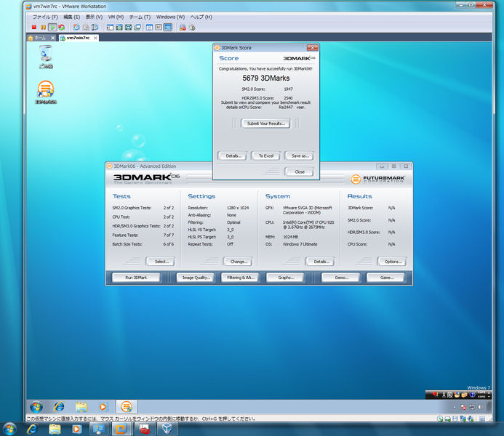This screenshot has height=436, width=504.
Task: Click Submit Your Results button
Action: coord(266,124)
